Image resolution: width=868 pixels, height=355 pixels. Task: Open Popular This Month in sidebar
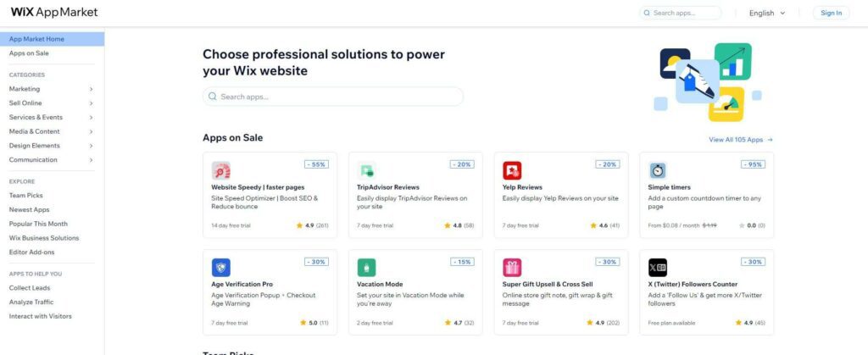38,224
